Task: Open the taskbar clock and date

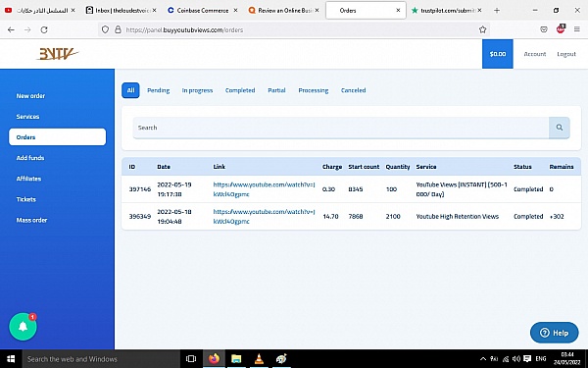Action: (568, 358)
